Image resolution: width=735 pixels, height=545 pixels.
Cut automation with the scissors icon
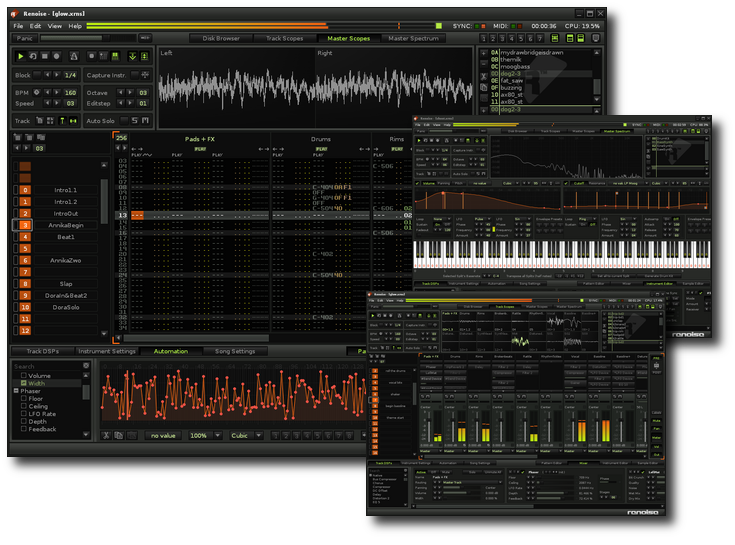coord(106,435)
